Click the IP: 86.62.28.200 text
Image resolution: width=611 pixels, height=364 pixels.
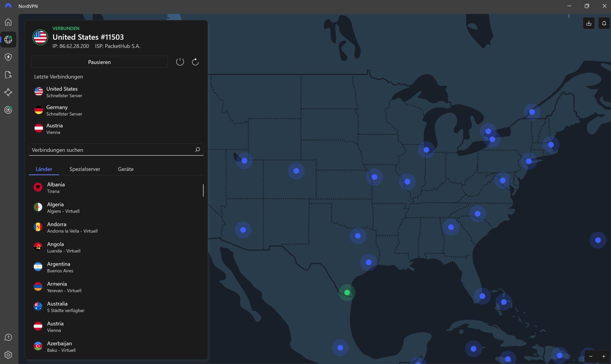[x=71, y=46]
